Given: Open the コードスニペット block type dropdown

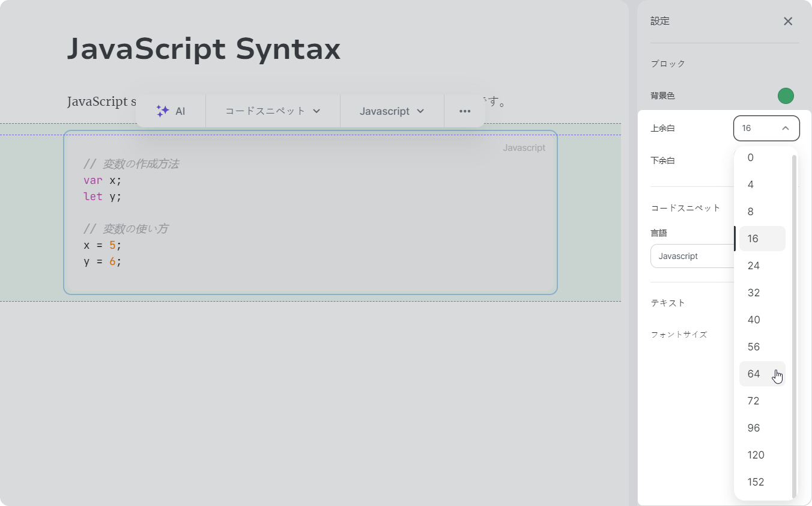Looking at the screenshot, I should click(273, 111).
